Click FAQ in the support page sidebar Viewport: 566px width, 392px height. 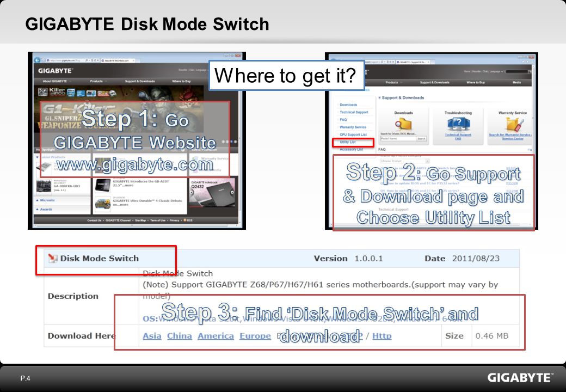pyautogui.click(x=343, y=119)
